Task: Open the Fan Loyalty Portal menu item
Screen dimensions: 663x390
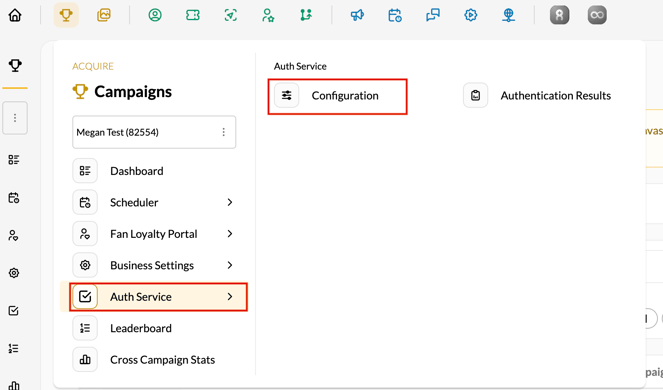Action: pos(153,234)
